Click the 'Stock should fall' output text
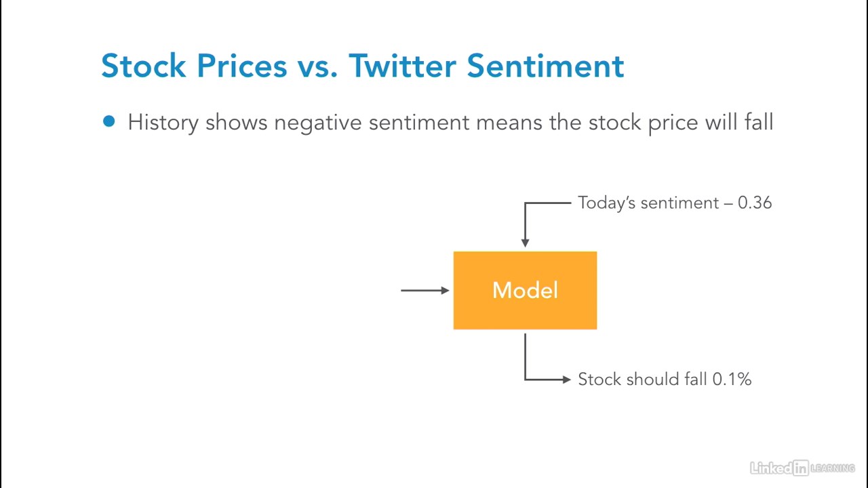The width and height of the screenshot is (868, 488). click(642, 379)
